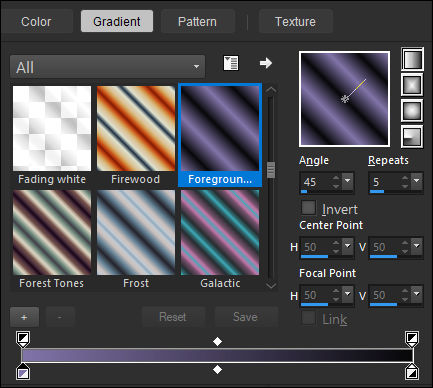
Task: Select the right black color stop marker
Action: click(x=412, y=372)
